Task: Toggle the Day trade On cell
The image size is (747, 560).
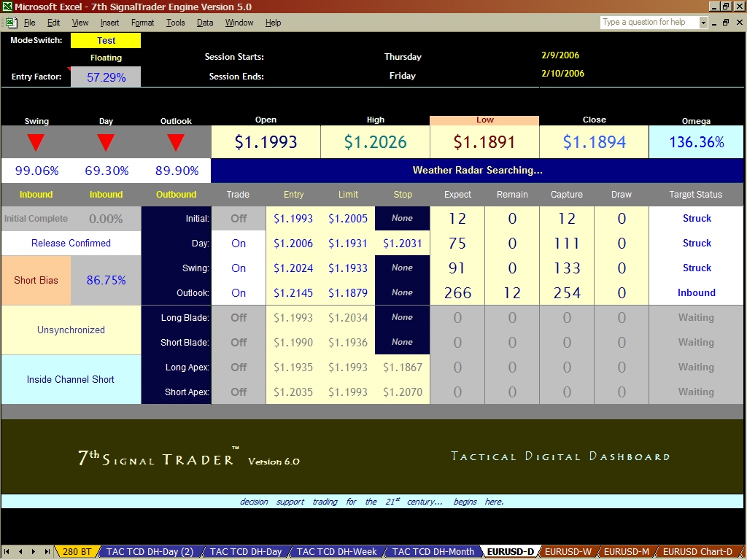Action: (x=239, y=244)
